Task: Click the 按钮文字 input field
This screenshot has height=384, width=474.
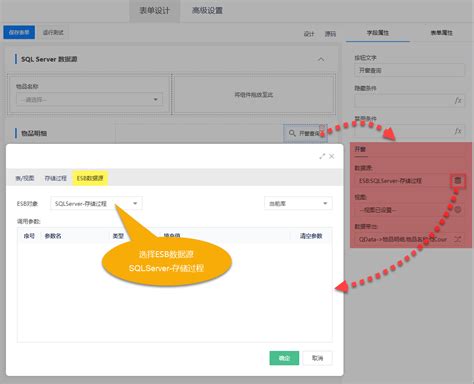Action: coord(409,70)
